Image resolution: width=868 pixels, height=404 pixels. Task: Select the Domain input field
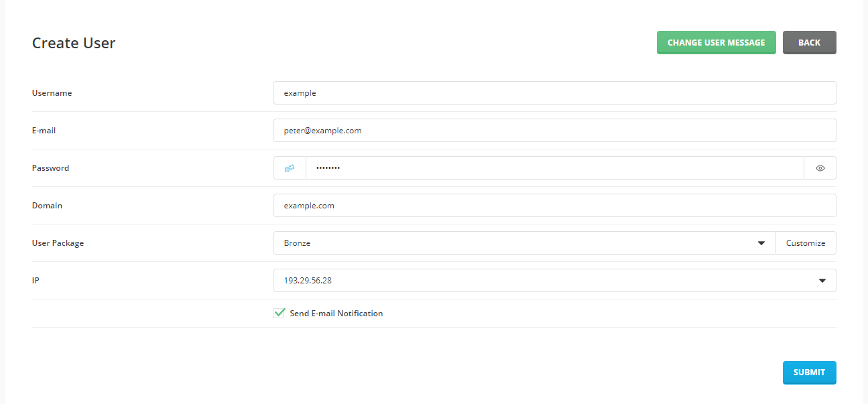pos(554,206)
